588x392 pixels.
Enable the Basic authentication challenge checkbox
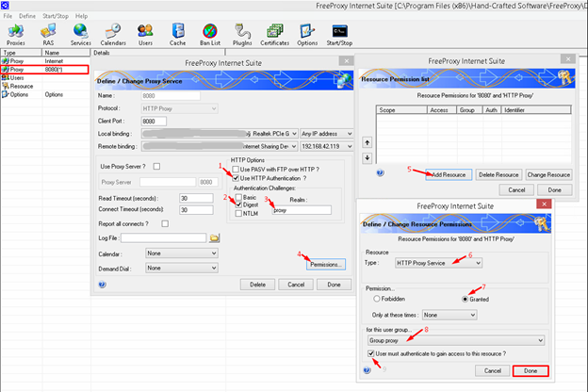tap(238, 197)
